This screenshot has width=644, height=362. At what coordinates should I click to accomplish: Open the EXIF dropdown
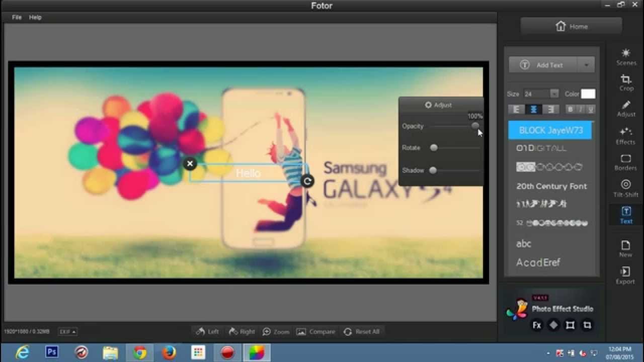pos(67,332)
